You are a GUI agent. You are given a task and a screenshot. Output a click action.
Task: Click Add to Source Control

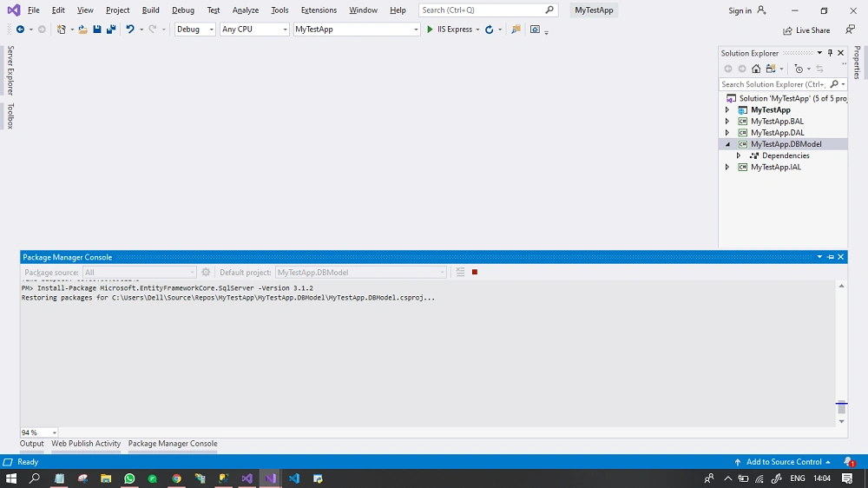pyautogui.click(x=783, y=461)
